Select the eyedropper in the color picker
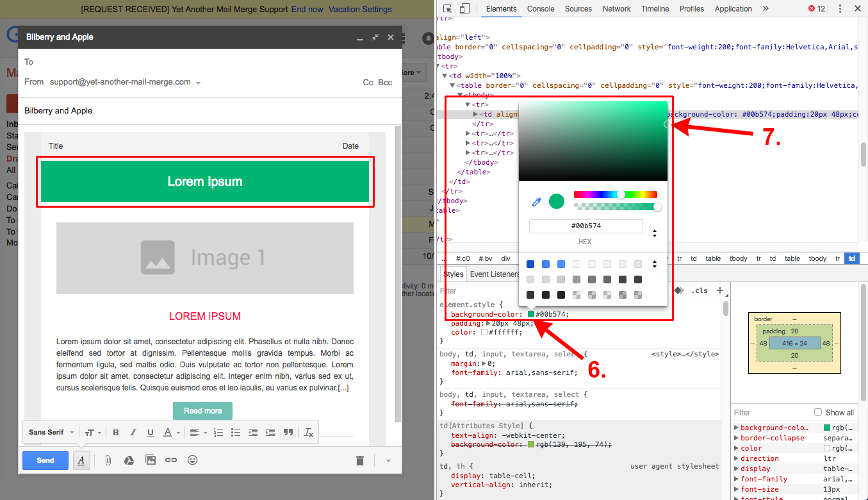868x500 pixels. 536,201
